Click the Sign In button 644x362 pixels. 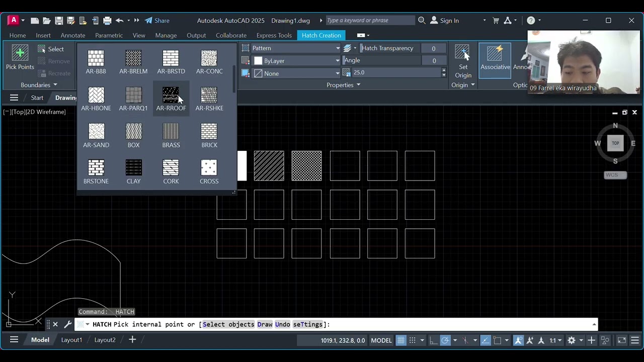coord(445,21)
